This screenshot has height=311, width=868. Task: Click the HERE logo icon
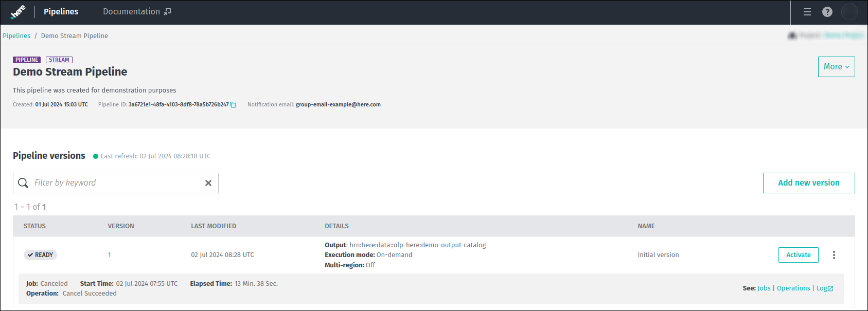click(18, 12)
